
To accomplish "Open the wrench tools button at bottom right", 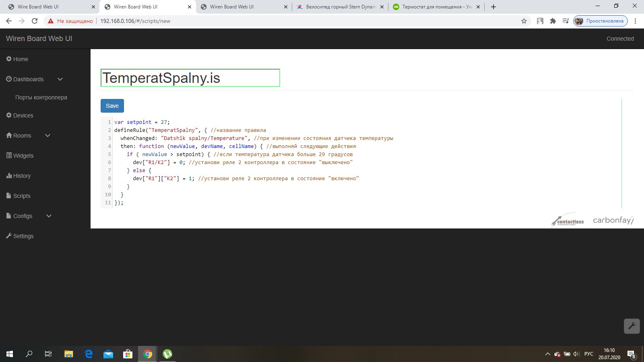I will pyautogui.click(x=632, y=326).
